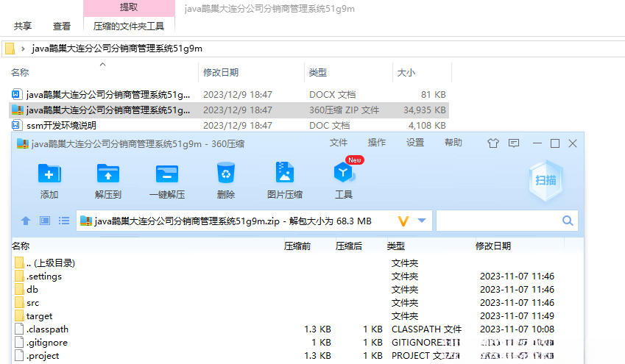Sort archive list by 类型 column in 360压缩

pyautogui.click(x=396, y=246)
